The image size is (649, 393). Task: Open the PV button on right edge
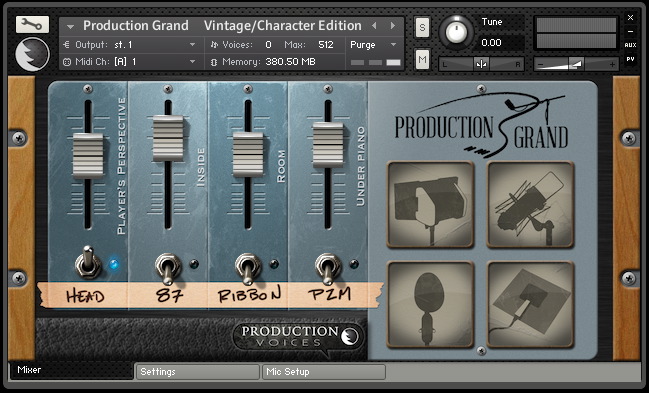(x=630, y=59)
